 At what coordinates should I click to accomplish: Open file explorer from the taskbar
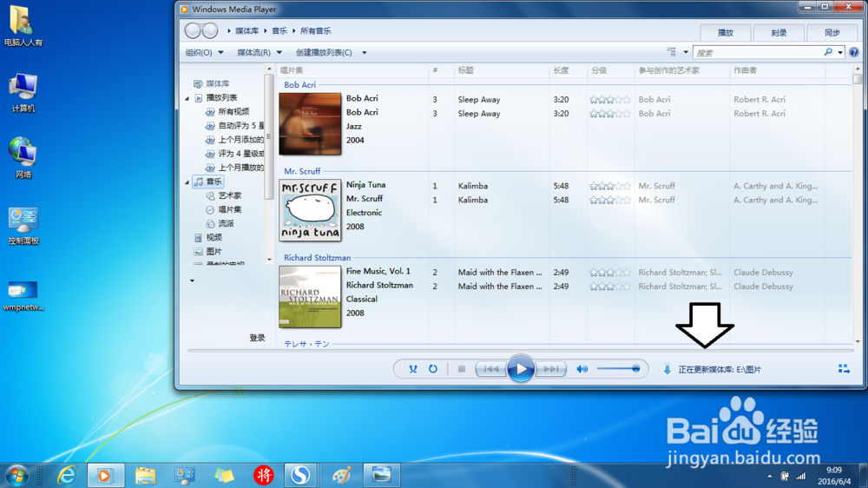pyautogui.click(x=145, y=475)
